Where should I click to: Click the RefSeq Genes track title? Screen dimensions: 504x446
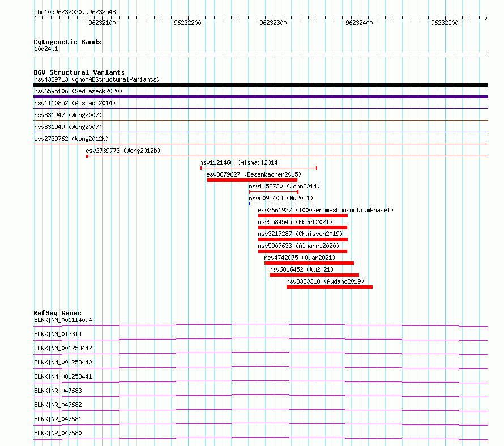(x=57, y=313)
